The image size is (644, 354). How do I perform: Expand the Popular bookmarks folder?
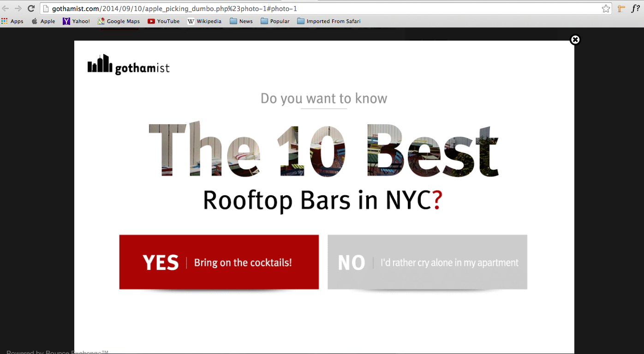click(275, 21)
